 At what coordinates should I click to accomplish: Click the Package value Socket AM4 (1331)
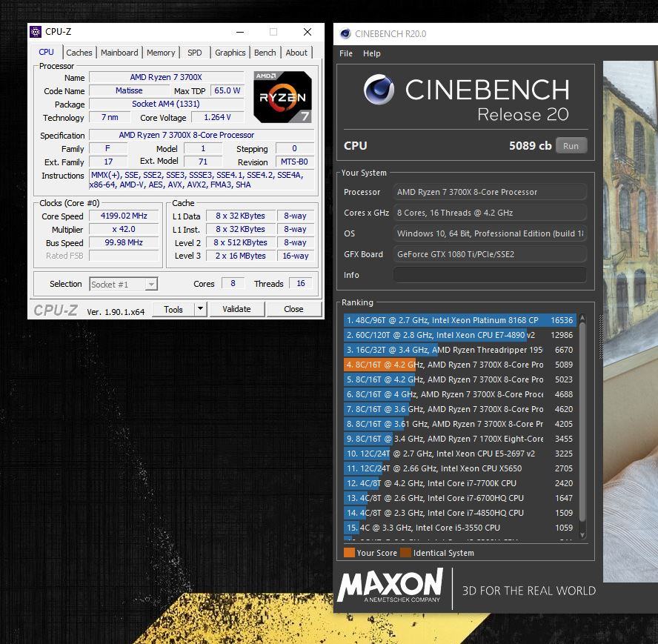(x=166, y=104)
